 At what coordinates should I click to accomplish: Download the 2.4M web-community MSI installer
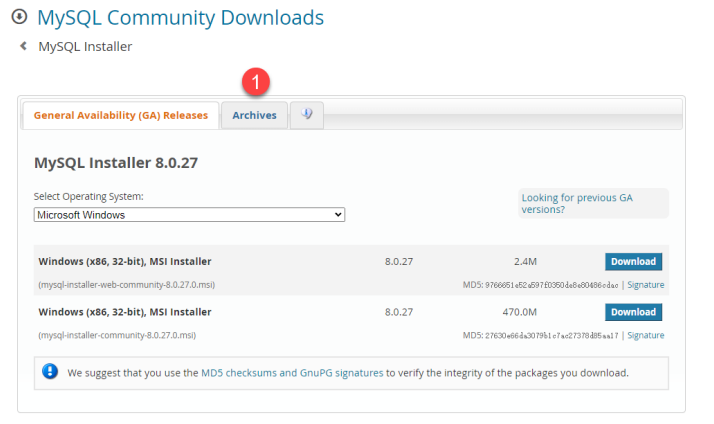(x=633, y=261)
